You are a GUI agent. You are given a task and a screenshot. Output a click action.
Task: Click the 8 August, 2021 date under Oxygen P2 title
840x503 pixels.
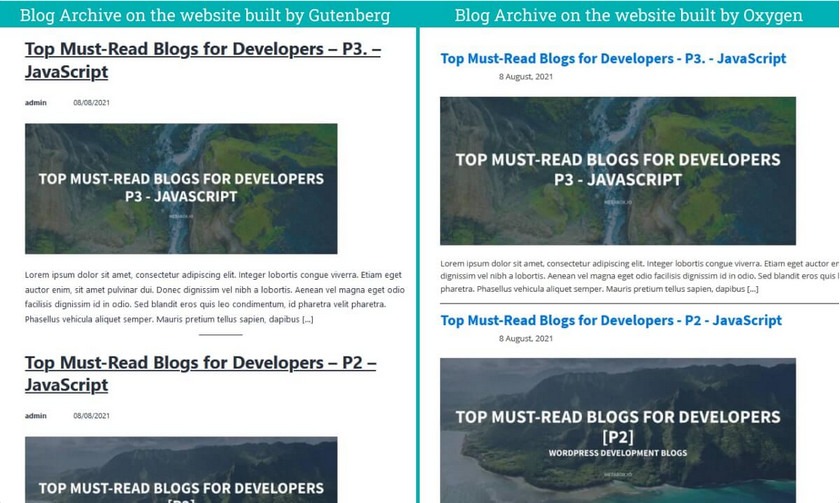(x=526, y=339)
